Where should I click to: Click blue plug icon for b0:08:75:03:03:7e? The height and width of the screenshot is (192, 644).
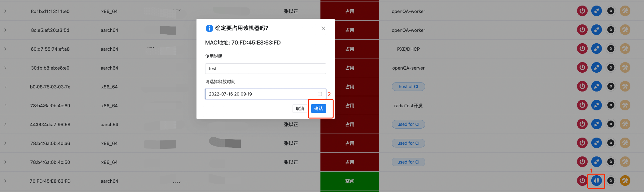(596, 87)
